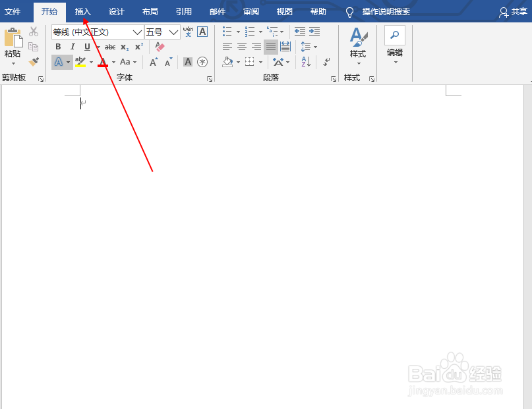The height and width of the screenshot is (409, 532).
Task: Switch to the Review (审阅) tab
Action: pos(251,12)
